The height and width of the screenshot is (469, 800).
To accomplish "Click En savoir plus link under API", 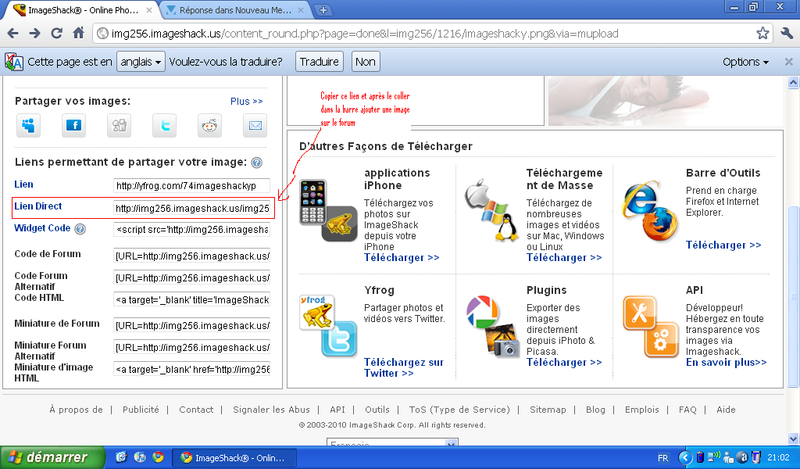I will [x=726, y=362].
